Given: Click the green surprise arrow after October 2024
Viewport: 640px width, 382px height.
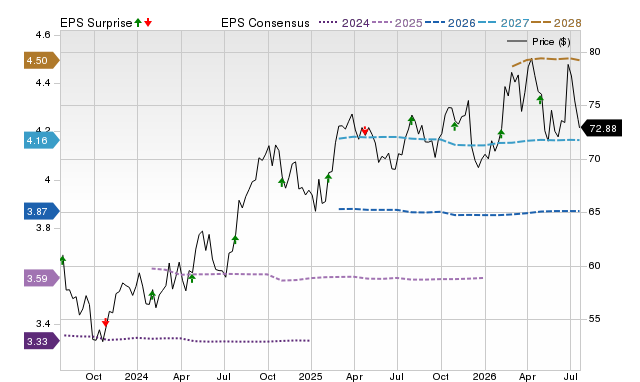Looking at the screenshot, I should click(282, 182).
